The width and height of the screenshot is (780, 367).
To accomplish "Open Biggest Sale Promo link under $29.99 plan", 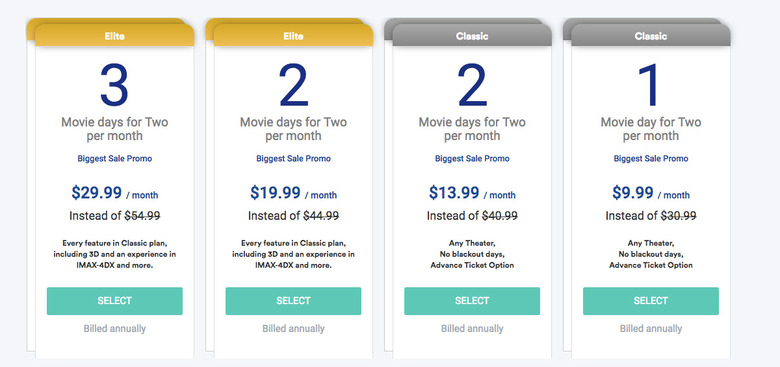I will click(114, 159).
